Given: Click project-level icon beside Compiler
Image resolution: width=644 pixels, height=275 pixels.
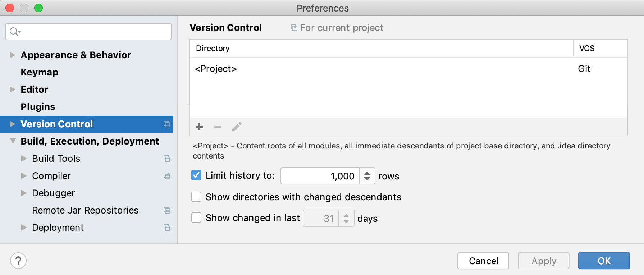Looking at the screenshot, I should coord(167,176).
